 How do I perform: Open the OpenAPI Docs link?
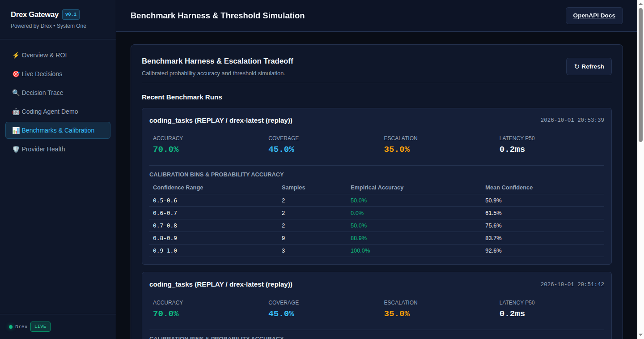tap(594, 16)
